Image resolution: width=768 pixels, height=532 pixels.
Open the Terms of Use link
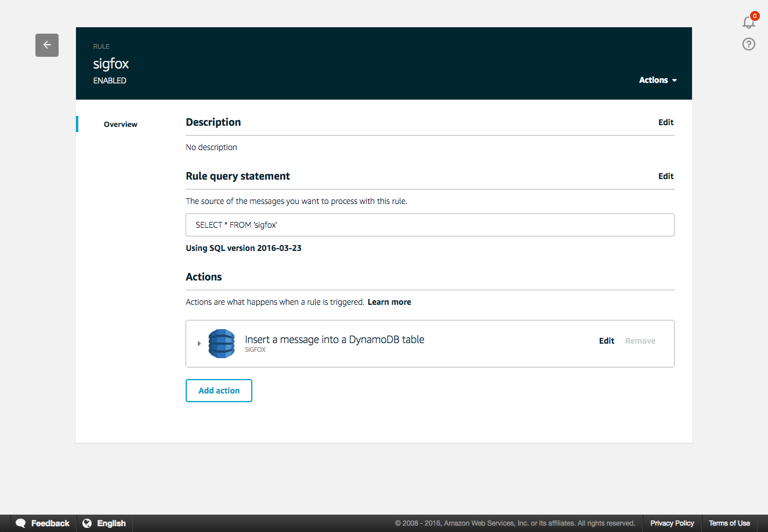729,523
